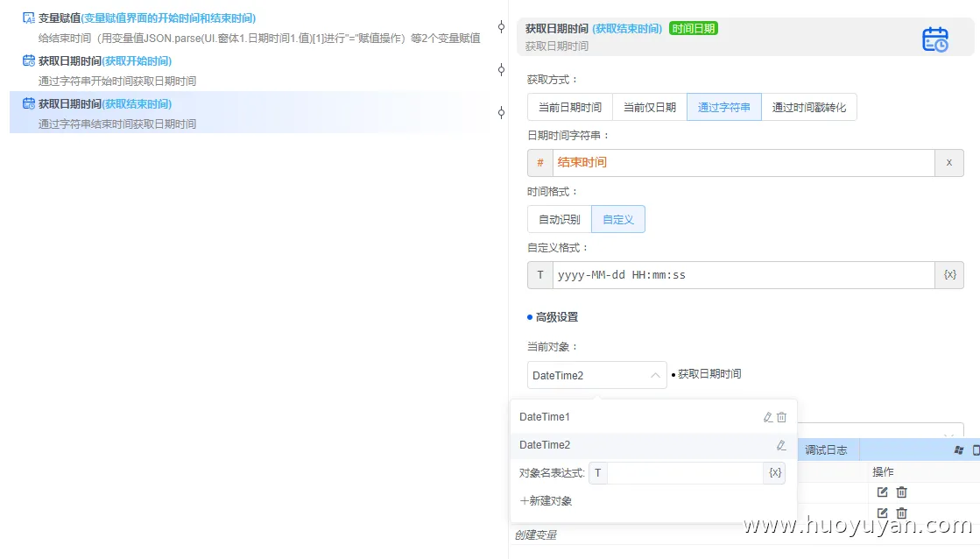Select 通过时间戳转化 as 获取方式
This screenshot has height=559, width=980.
[808, 107]
